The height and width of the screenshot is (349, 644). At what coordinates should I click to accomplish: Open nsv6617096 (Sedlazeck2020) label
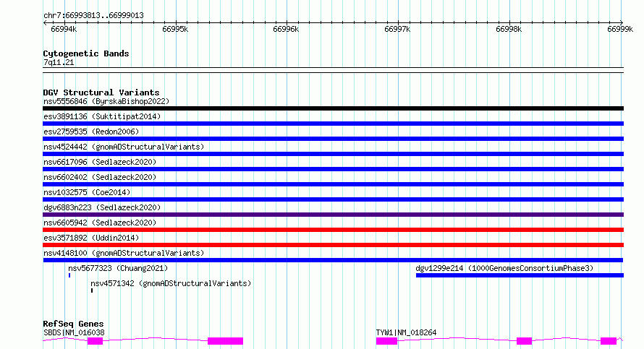(x=100, y=162)
